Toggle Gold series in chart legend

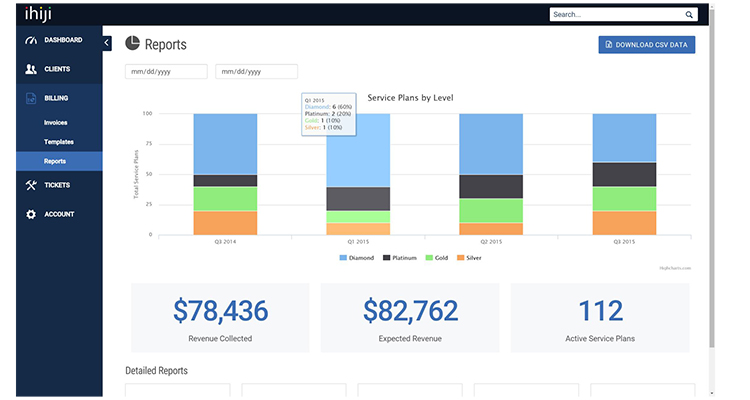click(x=437, y=258)
